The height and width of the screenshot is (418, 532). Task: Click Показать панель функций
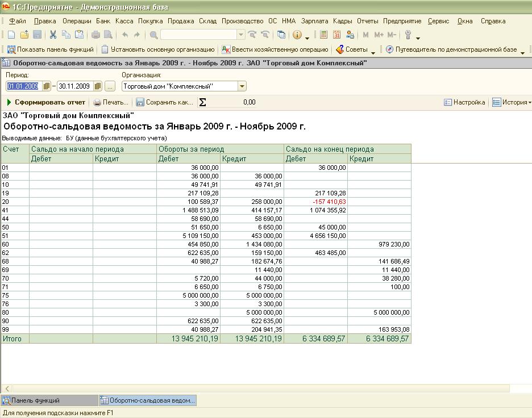point(50,49)
